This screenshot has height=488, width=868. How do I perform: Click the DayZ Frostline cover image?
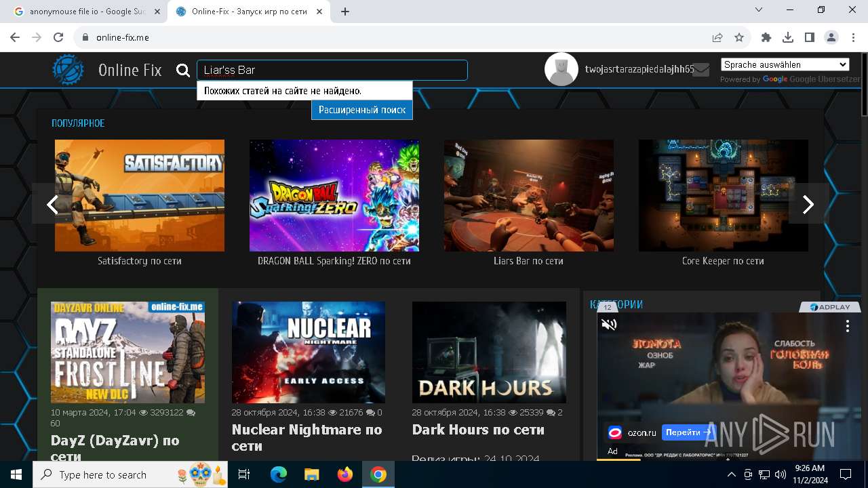click(x=127, y=352)
